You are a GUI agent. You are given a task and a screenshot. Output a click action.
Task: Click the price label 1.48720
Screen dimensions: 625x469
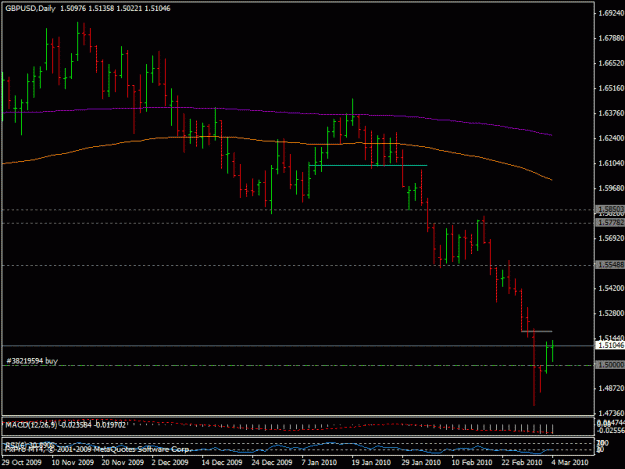(611, 388)
